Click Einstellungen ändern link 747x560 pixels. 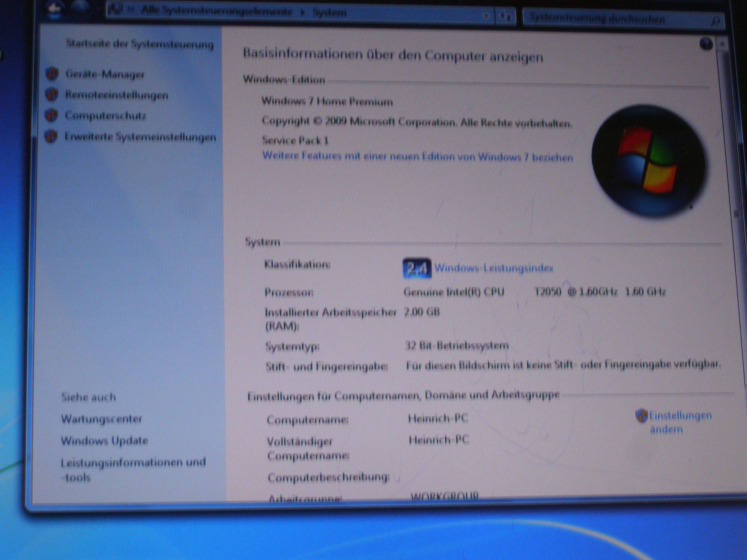click(680, 422)
